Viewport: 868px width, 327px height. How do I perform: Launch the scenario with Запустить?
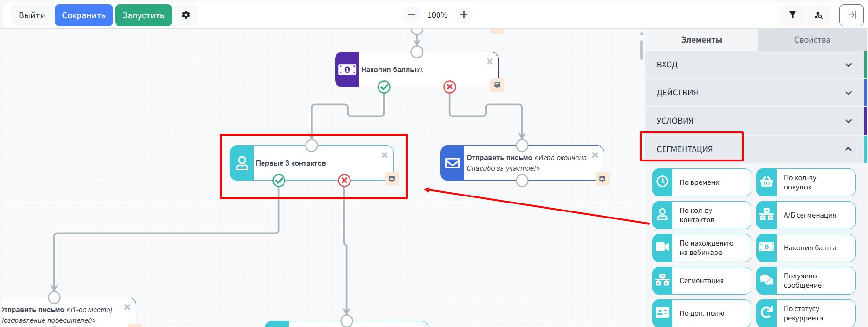(144, 15)
